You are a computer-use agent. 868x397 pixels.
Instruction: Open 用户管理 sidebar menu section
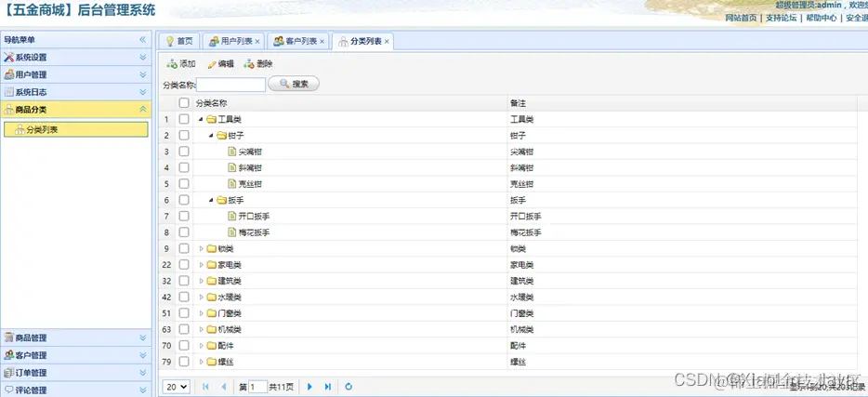[x=75, y=74]
